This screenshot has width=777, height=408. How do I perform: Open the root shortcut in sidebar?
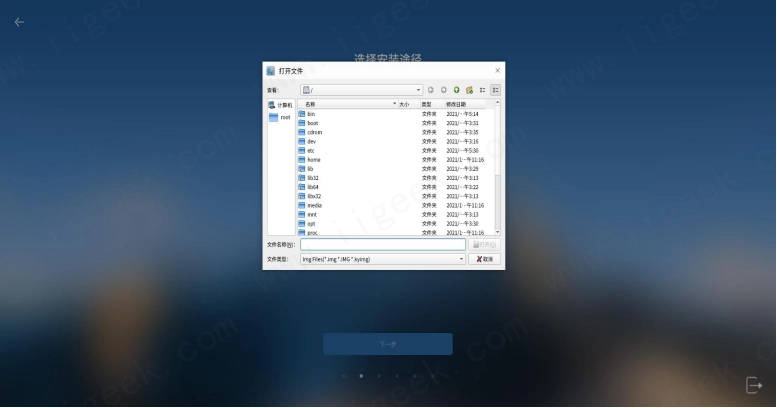(280, 117)
